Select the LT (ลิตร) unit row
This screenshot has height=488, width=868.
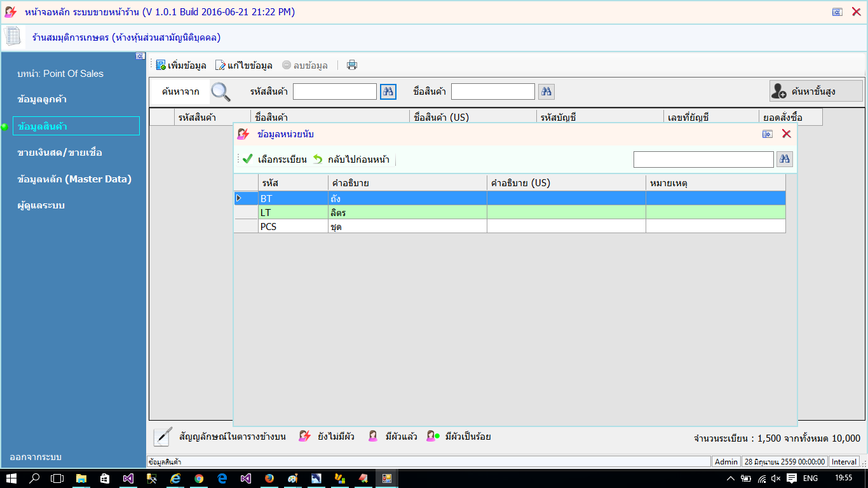coord(294,213)
